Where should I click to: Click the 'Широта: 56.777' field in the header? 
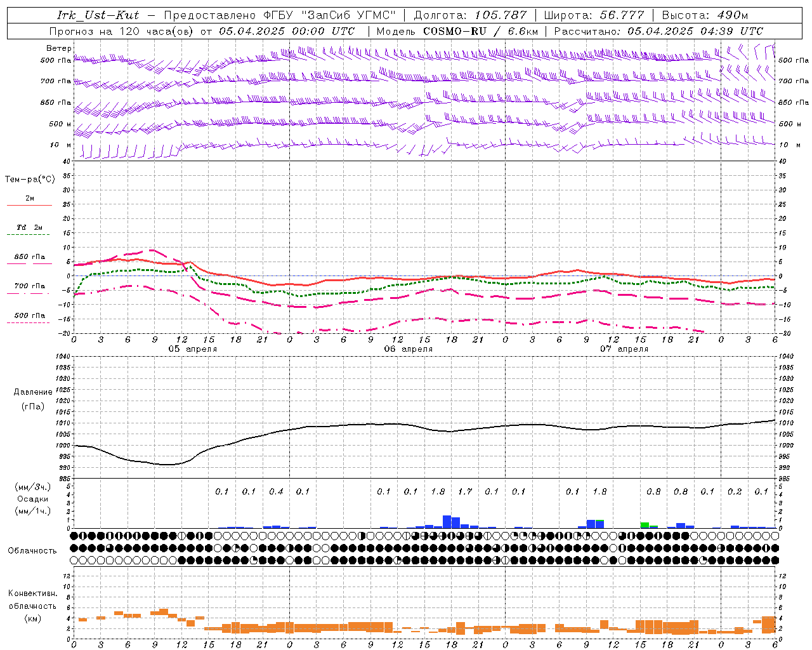click(594, 15)
